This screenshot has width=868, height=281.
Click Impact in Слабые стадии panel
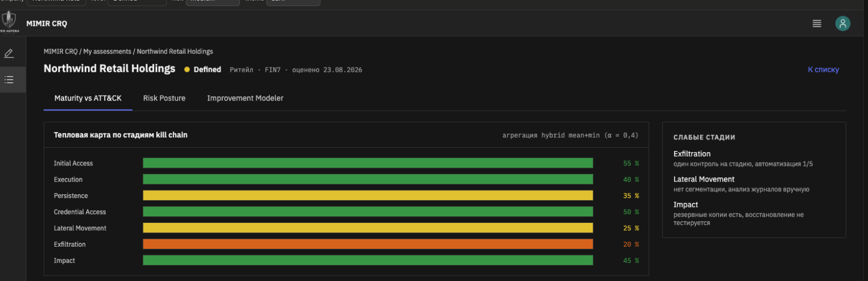[x=686, y=205]
